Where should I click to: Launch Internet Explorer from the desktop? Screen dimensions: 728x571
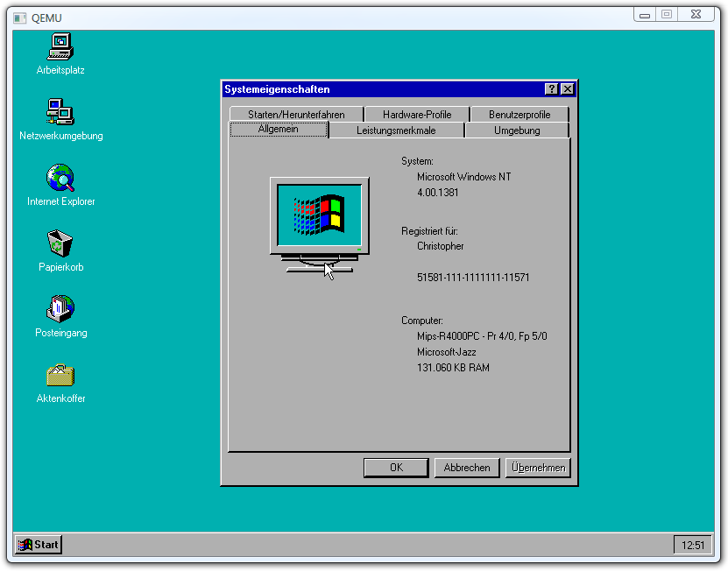(60, 178)
